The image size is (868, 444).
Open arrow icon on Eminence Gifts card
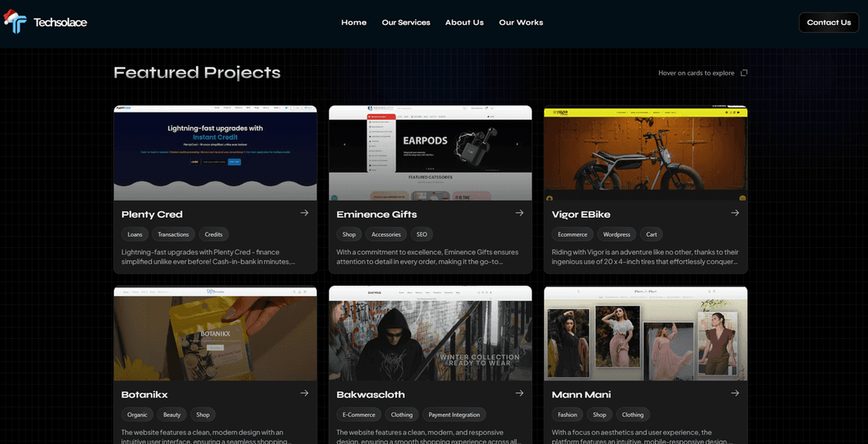coord(519,213)
